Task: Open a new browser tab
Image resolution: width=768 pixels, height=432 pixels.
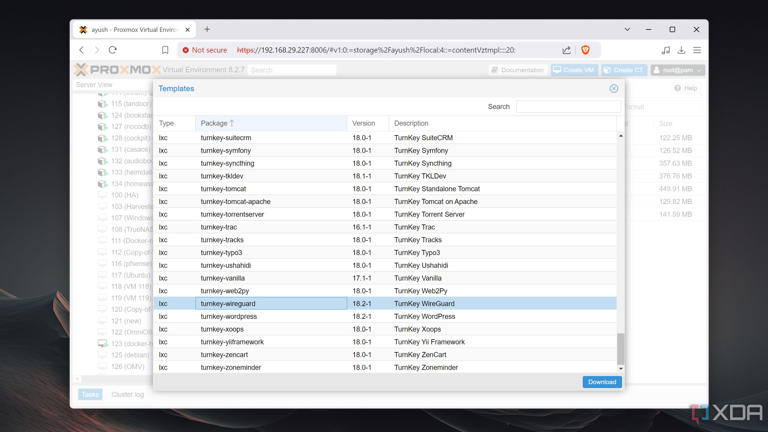Action: [207, 29]
